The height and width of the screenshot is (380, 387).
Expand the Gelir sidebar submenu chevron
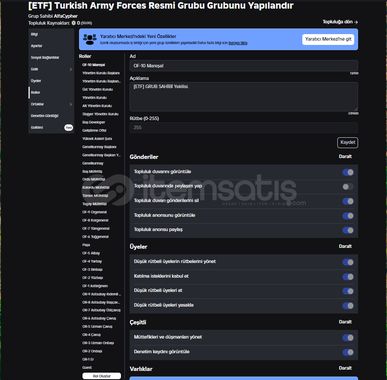(x=71, y=69)
